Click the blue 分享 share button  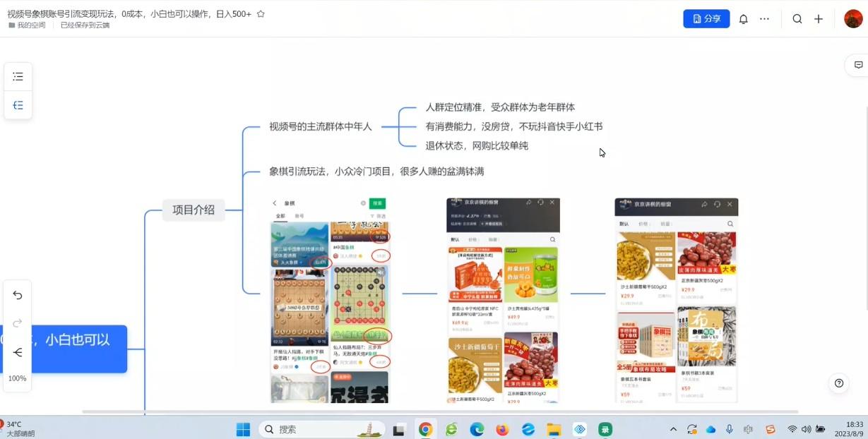pyautogui.click(x=706, y=19)
